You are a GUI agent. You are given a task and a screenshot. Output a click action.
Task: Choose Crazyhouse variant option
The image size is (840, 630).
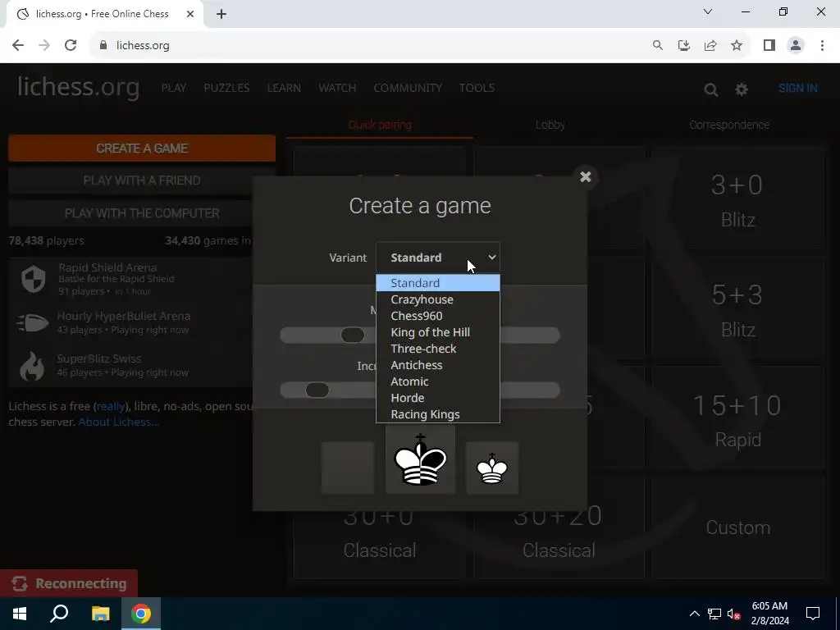click(x=438, y=299)
